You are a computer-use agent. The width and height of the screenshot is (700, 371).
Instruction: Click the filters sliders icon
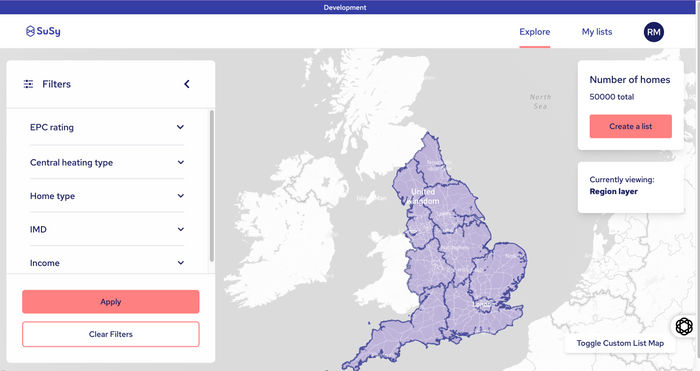click(x=28, y=84)
